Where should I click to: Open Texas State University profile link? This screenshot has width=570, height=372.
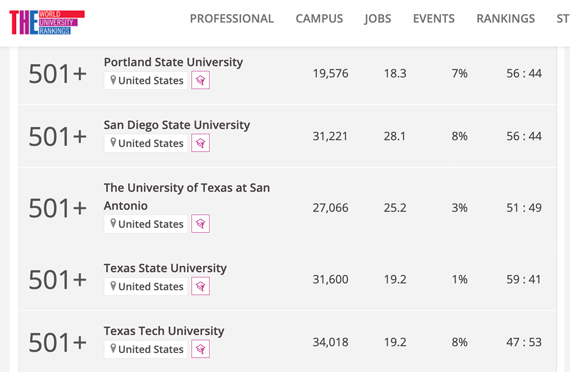[165, 268]
